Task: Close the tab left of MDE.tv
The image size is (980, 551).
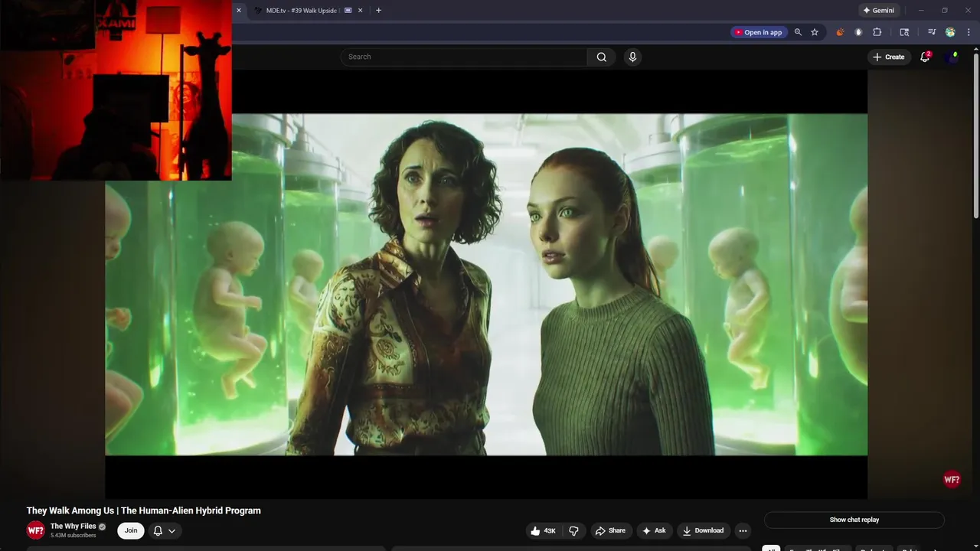Action: tap(238, 11)
